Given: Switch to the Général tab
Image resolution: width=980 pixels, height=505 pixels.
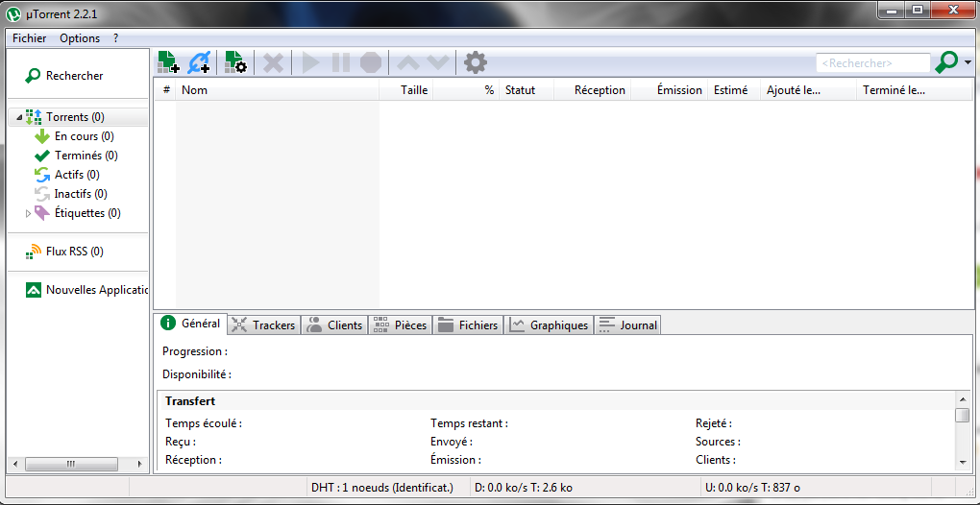Looking at the screenshot, I should click(190, 324).
